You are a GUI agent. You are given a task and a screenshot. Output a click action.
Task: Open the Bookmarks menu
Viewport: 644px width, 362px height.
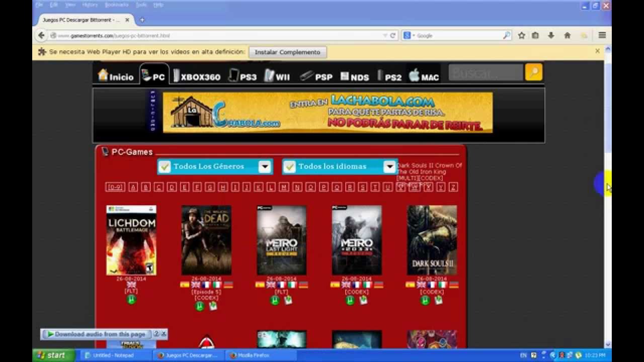[117, 5]
